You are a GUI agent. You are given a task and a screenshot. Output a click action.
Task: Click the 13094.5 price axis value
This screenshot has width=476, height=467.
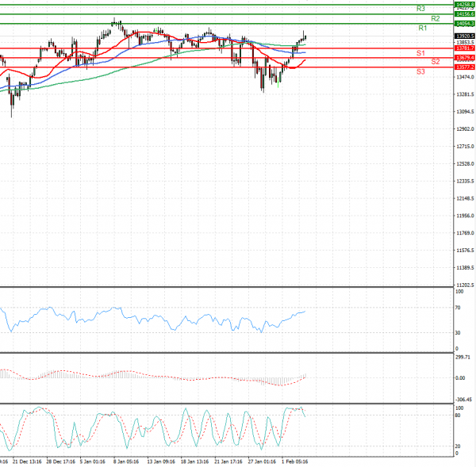click(x=465, y=112)
